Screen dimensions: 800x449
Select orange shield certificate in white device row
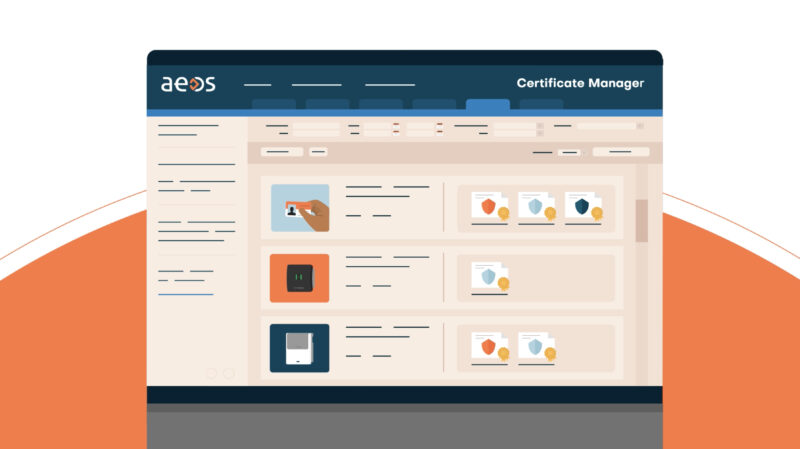490,347
